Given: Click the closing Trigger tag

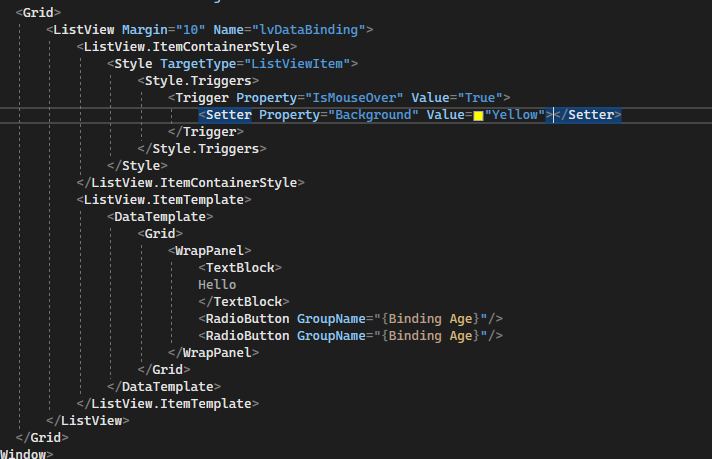Looking at the screenshot, I should (x=206, y=132).
